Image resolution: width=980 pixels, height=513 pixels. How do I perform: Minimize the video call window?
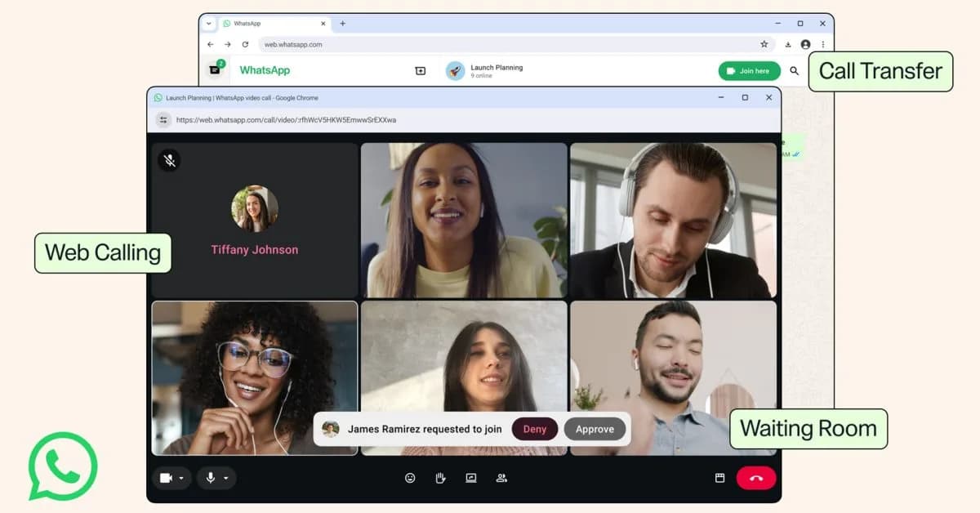[720, 97]
